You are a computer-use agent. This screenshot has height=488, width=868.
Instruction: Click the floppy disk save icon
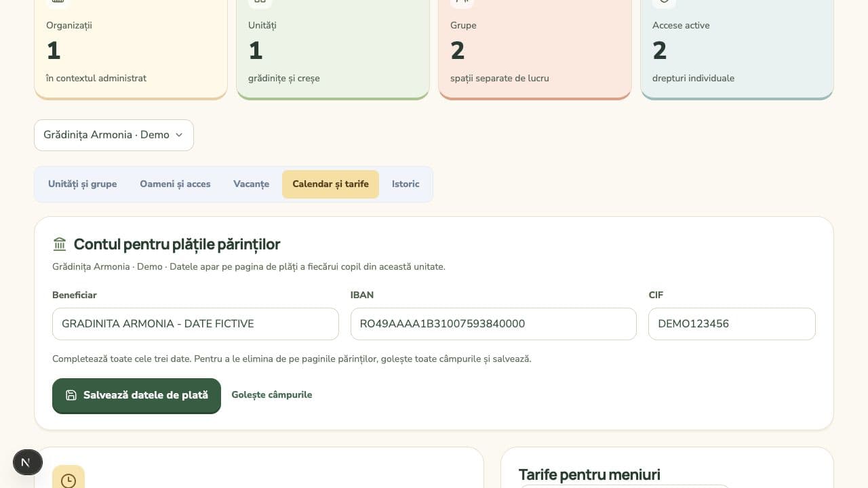(x=71, y=395)
